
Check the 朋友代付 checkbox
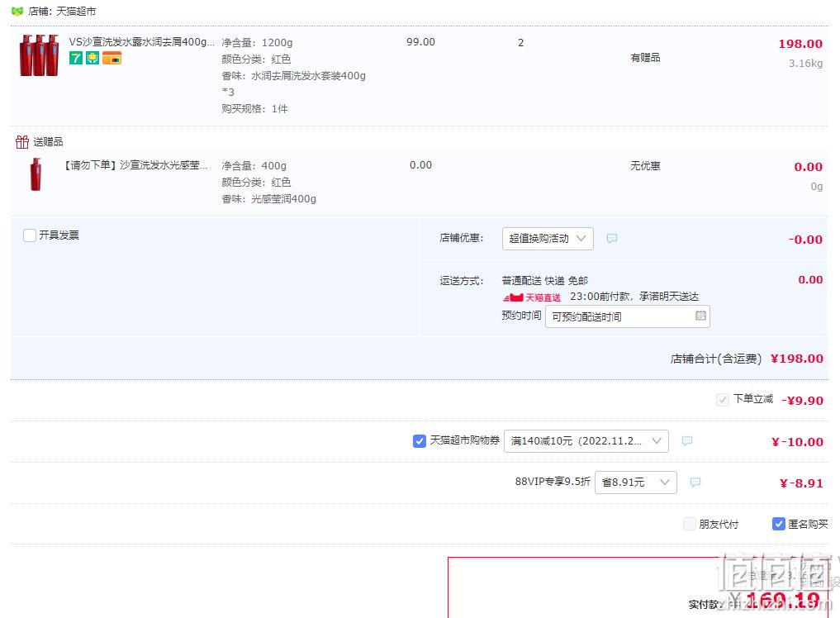pyautogui.click(x=690, y=524)
